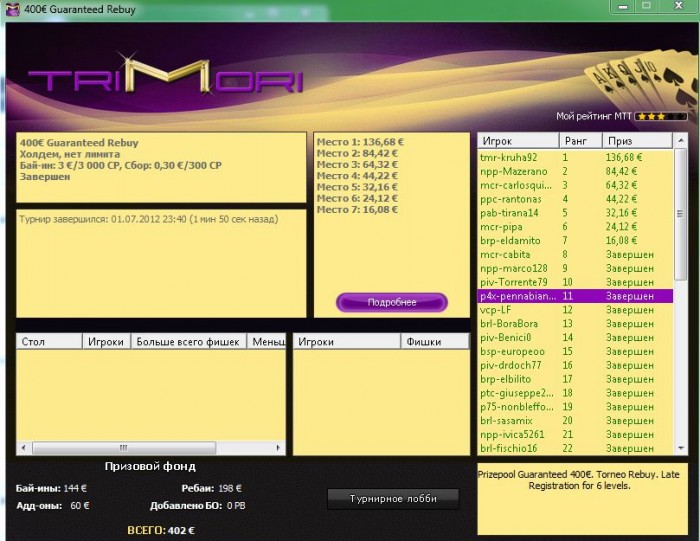Sort player list by Ранг column

tap(581, 141)
